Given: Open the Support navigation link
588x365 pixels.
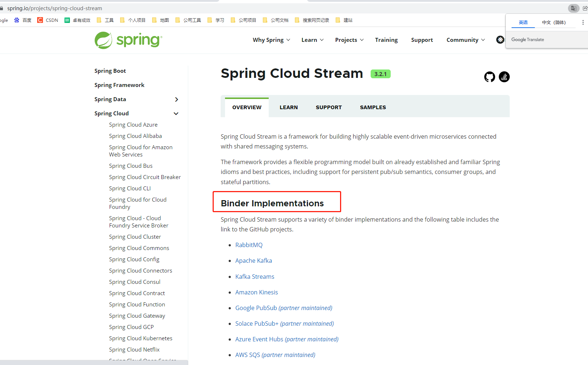Looking at the screenshot, I should coord(422,40).
